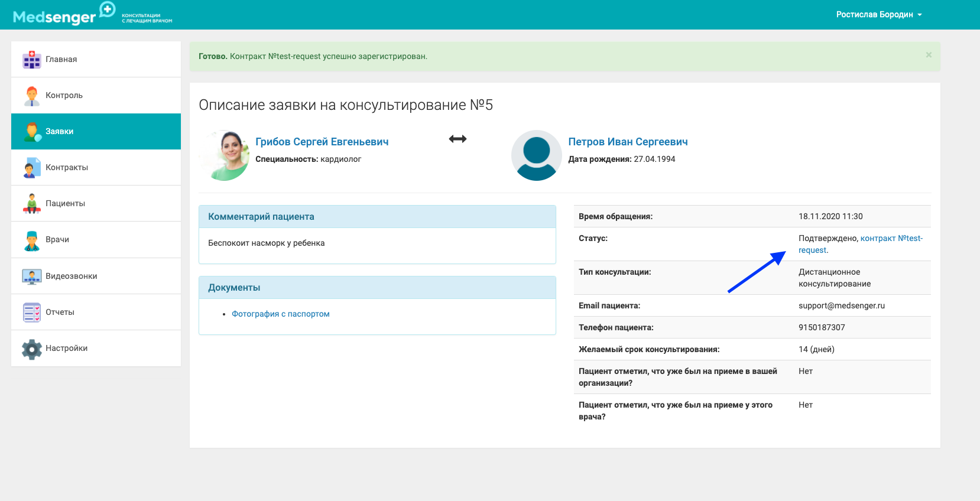This screenshot has height=501, width=980.
Task: Click the Настройки gear icon
Action: tap(32, 349)
